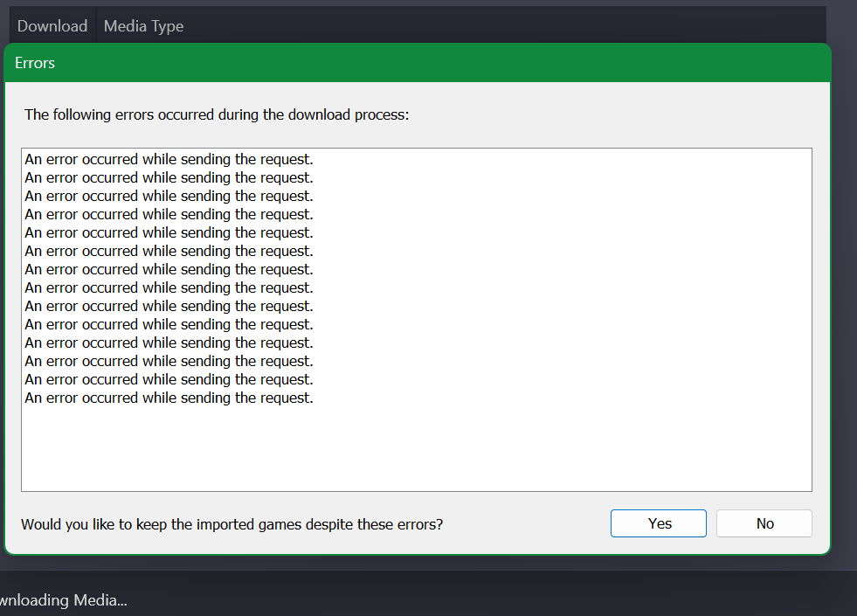The height and width of the screenshot is (616, 857).
Task: Click the 'keep the imported games' question text
Action: point(232,524)
